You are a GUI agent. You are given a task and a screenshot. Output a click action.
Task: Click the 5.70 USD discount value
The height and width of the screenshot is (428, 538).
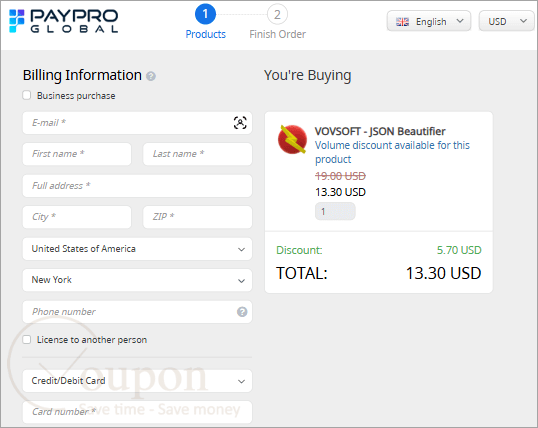tap(459, 250)
